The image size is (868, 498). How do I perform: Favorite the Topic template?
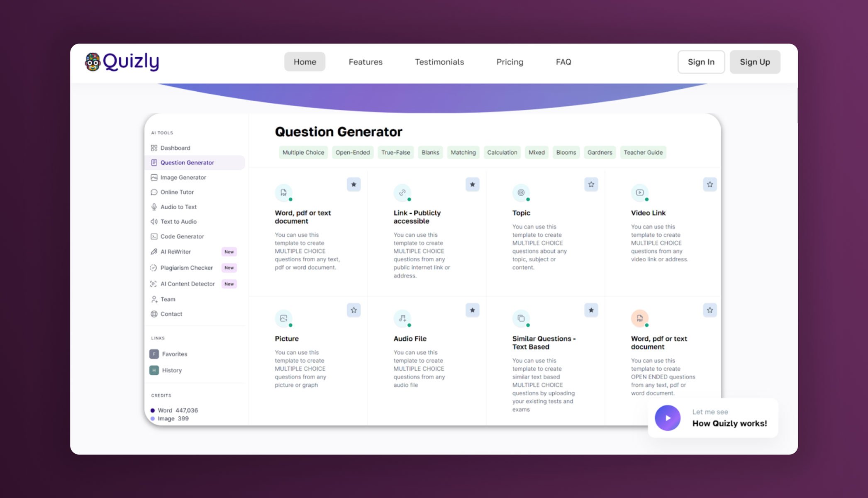(591, 184)
